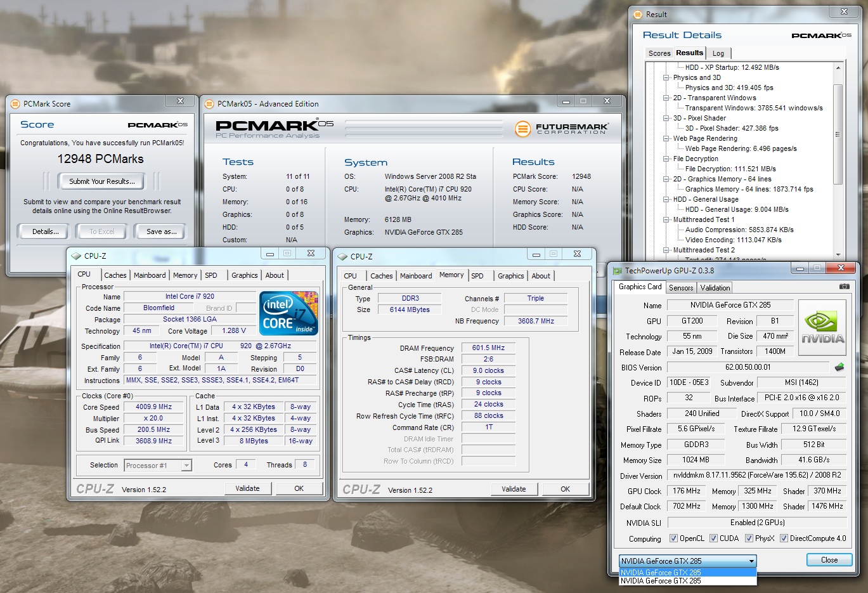Click the BIOS Version field in GPU-Z
The width and height of the screenshot is (868, 593).
coord(748,367)
